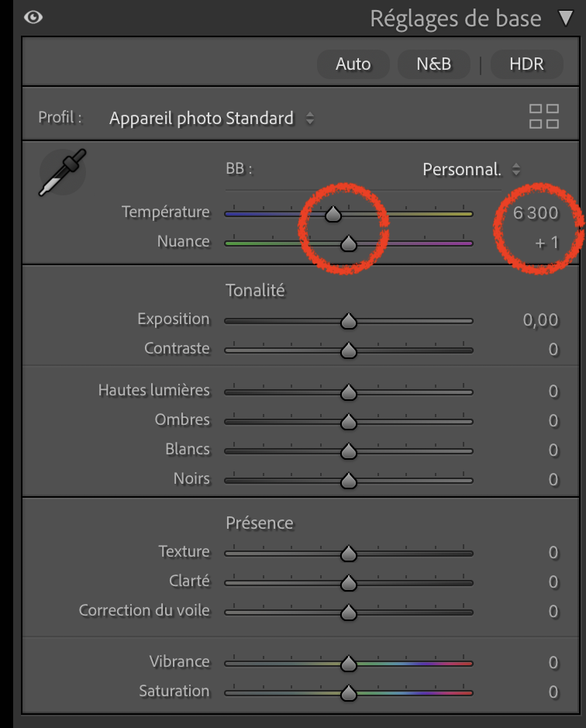This screenshot has height=728, width=586.
Task: Toggle the Réglages de base panel visibility eye
Action: [x=33, y=18]
